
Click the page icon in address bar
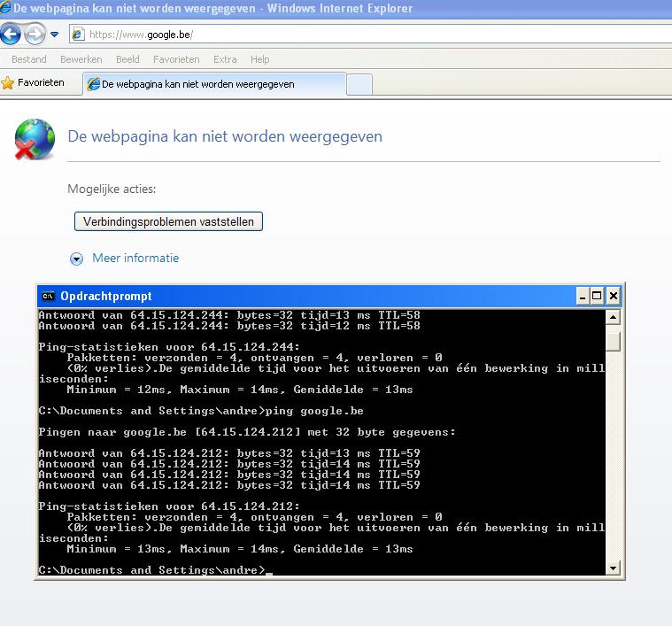pyautogui.click(x=78, y=35)
